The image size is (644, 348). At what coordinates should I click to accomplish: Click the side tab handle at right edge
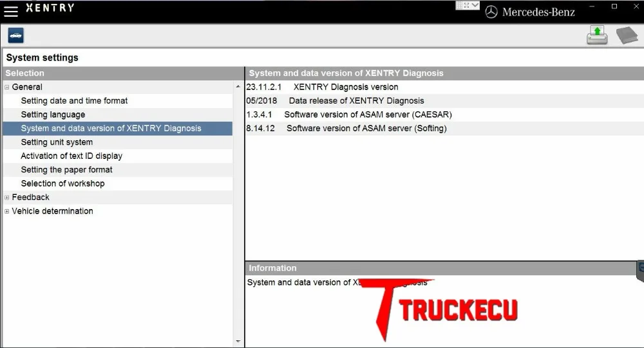(640, 271)
